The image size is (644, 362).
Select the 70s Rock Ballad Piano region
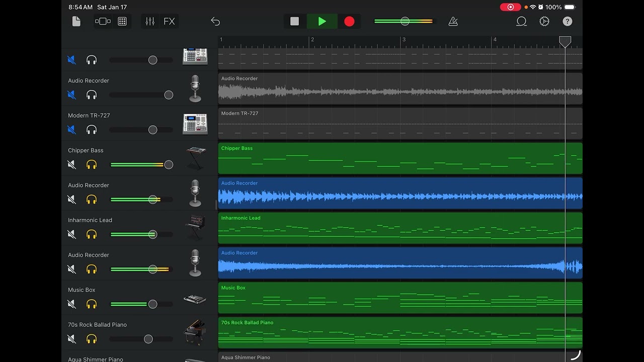point(400,333)
